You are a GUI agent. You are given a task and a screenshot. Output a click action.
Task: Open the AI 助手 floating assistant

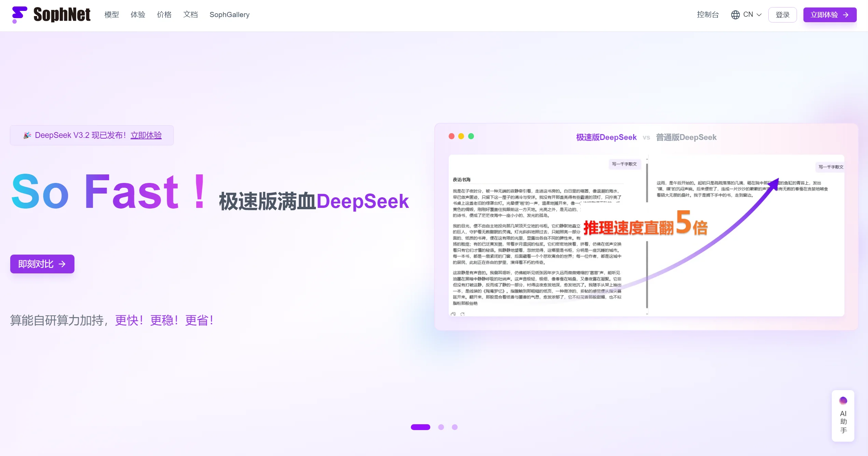click(843, 416)
